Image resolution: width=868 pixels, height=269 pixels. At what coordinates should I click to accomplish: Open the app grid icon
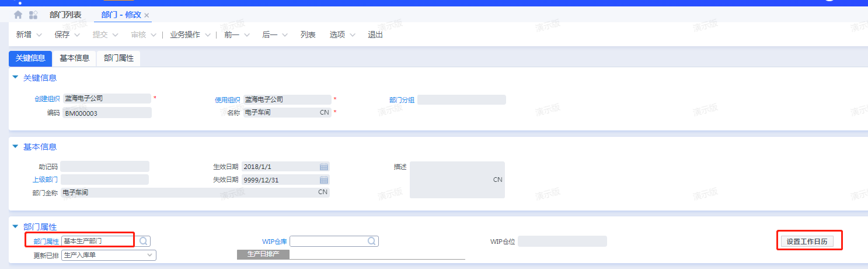(33, 15)
